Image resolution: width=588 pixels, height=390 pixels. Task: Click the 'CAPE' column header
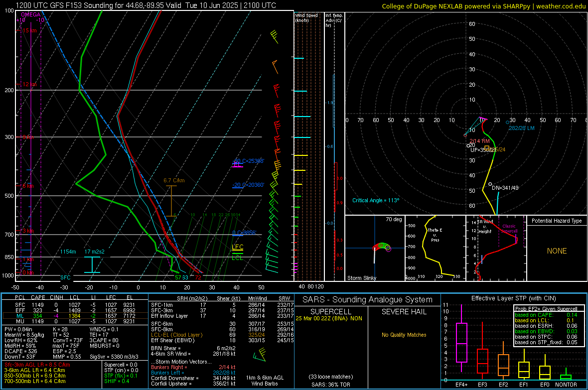pos(38,298)
